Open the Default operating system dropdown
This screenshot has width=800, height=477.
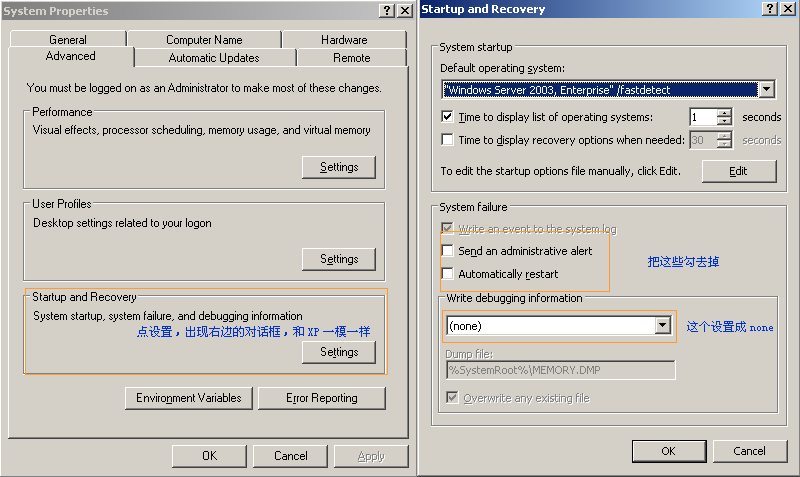coord(766,90)
